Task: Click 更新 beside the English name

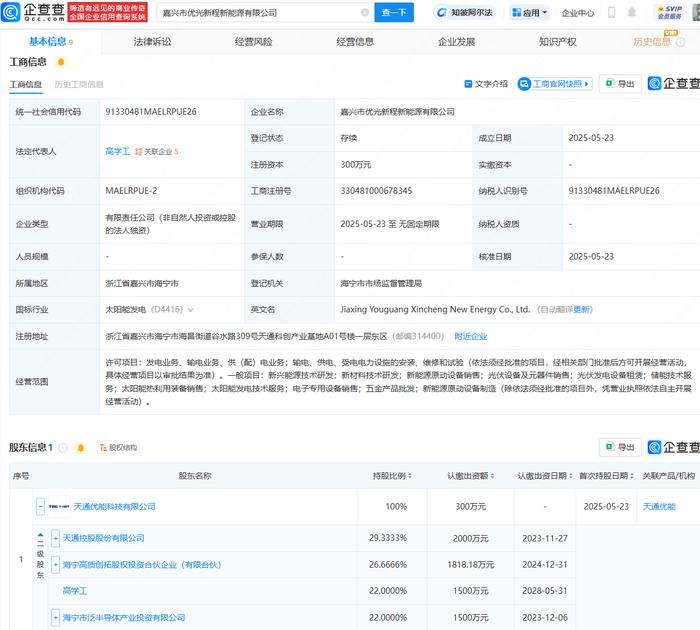Action: tap(582, 310)
